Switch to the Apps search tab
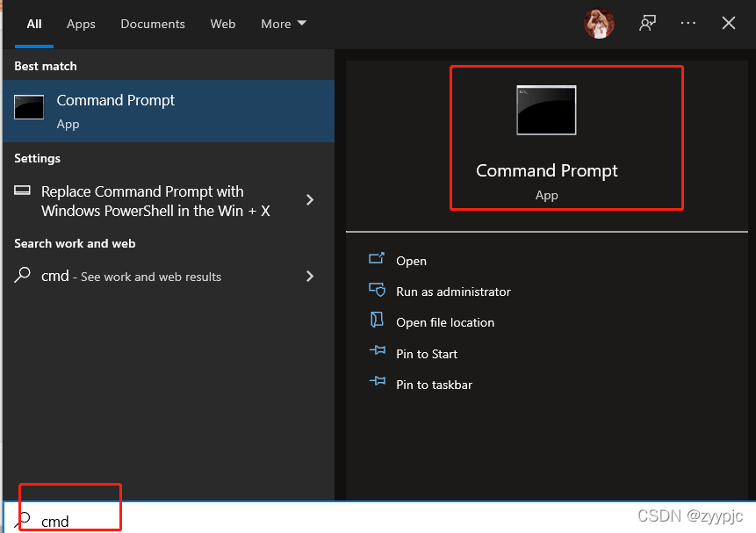Viewport: 756px width, 533px height. (x=81, y=24)
